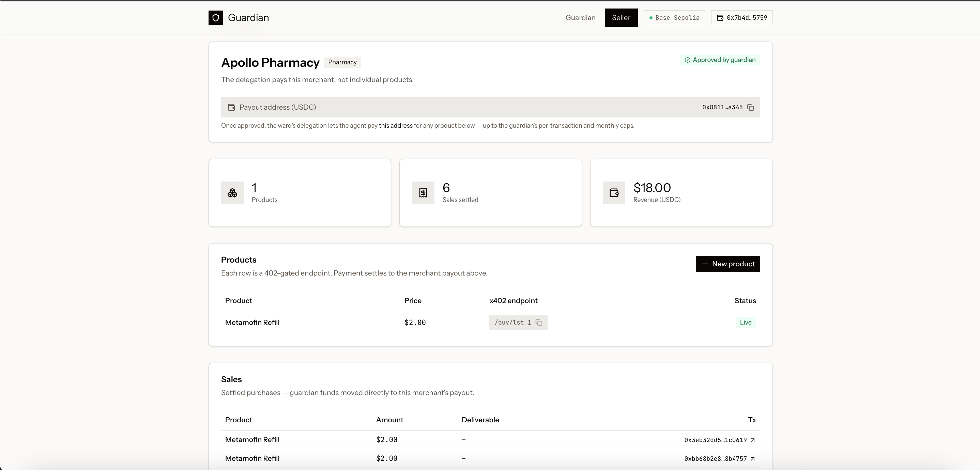Click wallet icon in header address button

pos(720,18)
